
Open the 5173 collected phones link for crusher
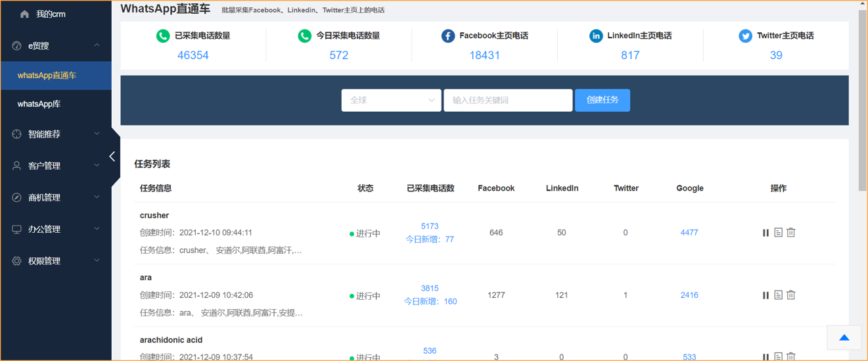coord(430,226)
